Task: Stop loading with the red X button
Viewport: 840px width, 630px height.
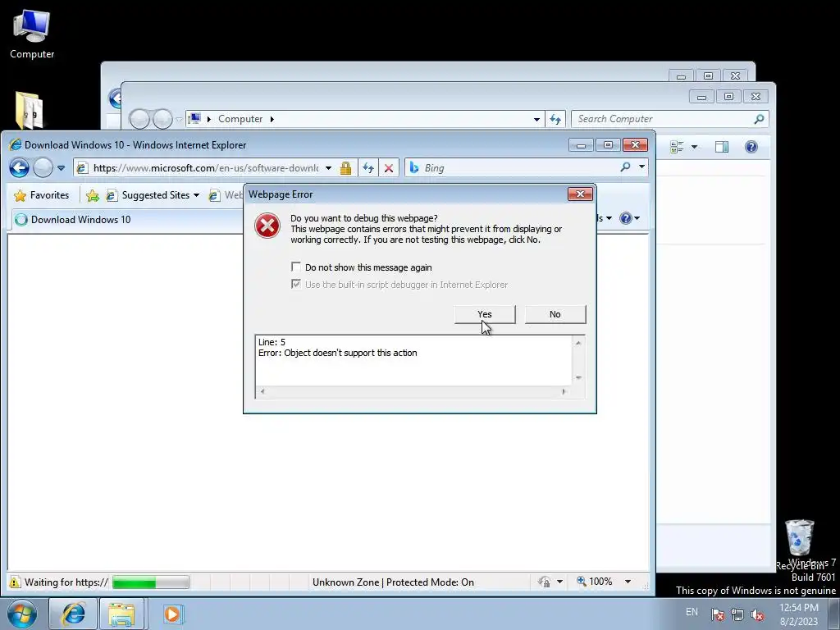Action: (389, 168)
